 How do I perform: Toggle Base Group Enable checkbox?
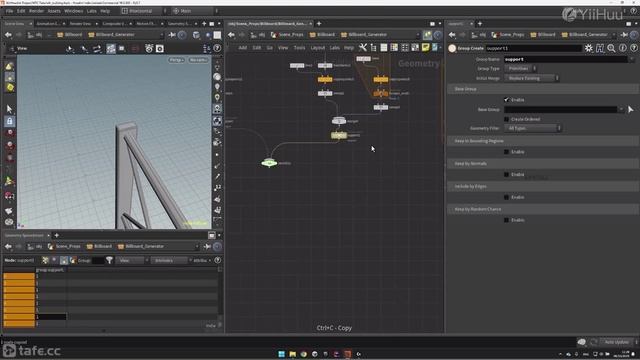pyautogui.click(x=507, y=100)
